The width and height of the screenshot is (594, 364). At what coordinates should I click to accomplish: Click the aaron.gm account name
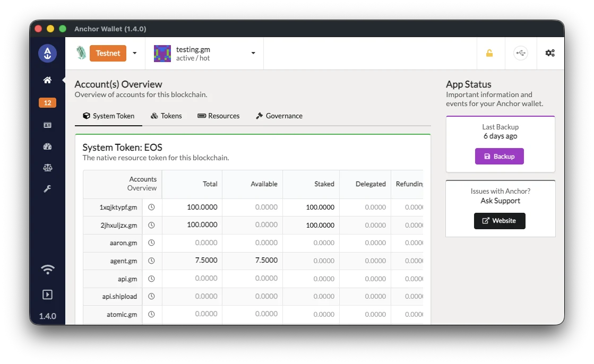point(124,243)
